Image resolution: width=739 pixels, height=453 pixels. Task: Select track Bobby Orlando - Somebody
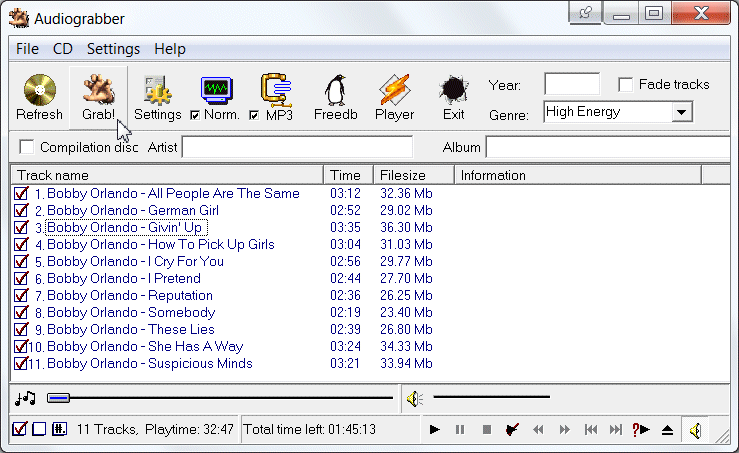[131, 312]
